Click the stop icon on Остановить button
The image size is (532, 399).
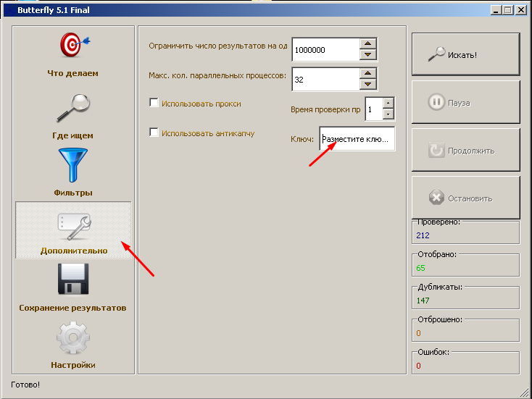(436, 198)
